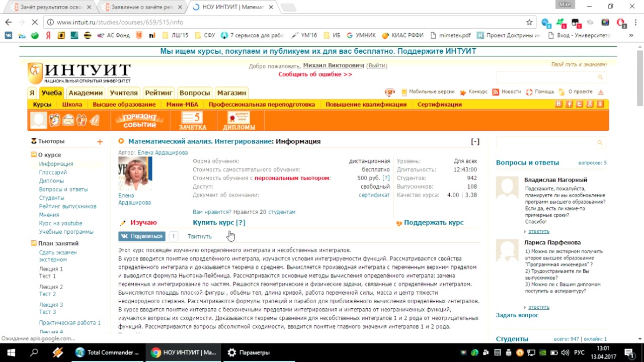
Task: Switch to Магазин main tab
Action: coord(231,93)
